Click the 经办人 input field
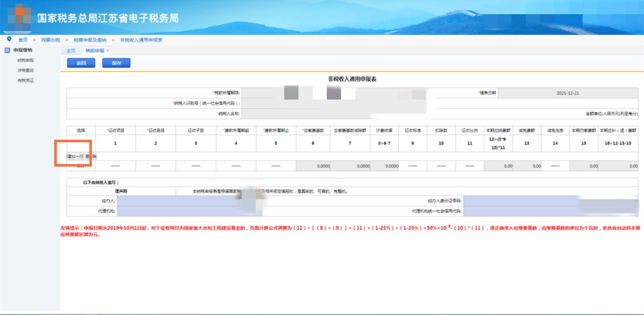 179,201
